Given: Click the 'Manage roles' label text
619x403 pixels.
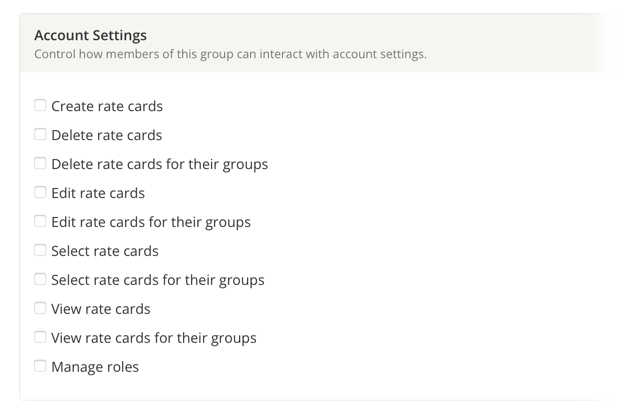Looking at the screenshot, I should 95,367.
